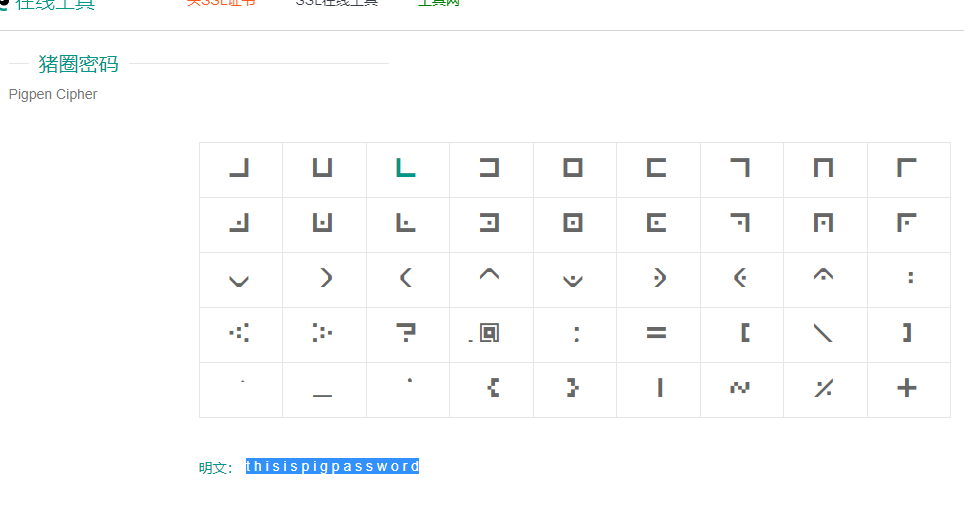Click the square symbol with center dot
The height and width of the screenshot is (517, 964).
pyautogui.click(x=573, y=224)
